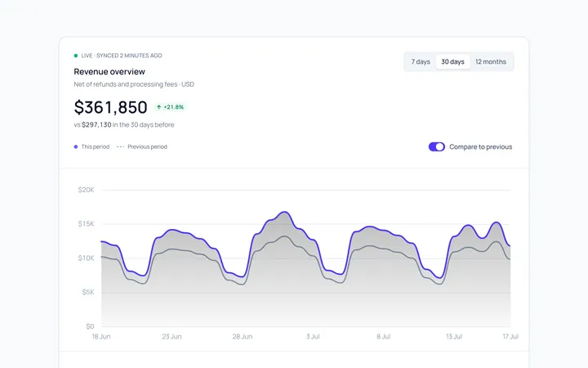The height and width of the screenshot is (368, 588).
Task: Click the "8 Jul" x-axis label
Action: click(x=384, y=337)
